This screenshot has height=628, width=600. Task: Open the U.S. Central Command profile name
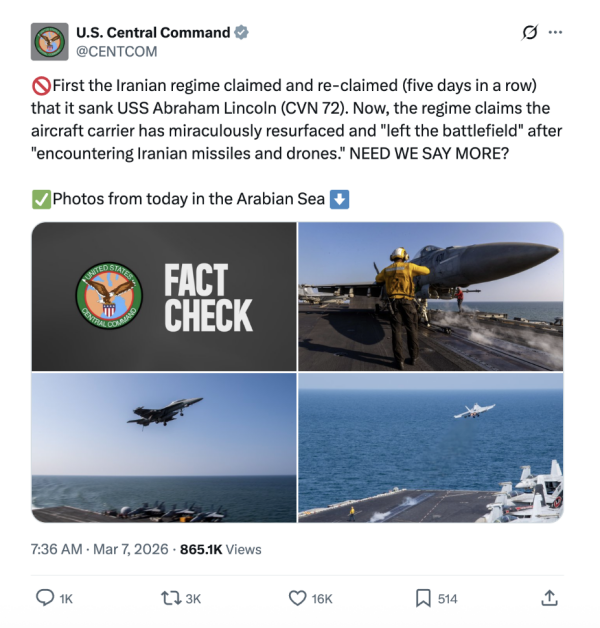tap(152, 33)
